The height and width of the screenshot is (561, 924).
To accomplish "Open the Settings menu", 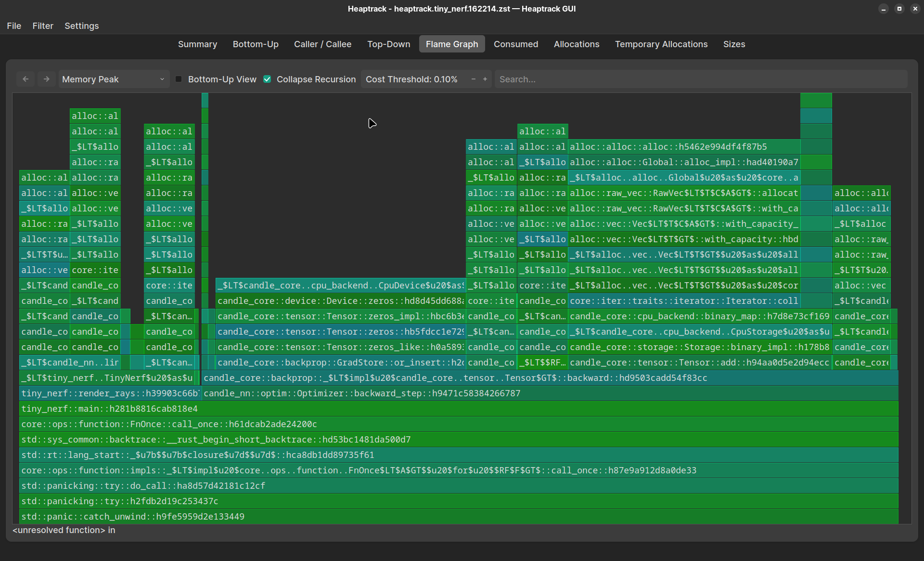I will (81, 26).
